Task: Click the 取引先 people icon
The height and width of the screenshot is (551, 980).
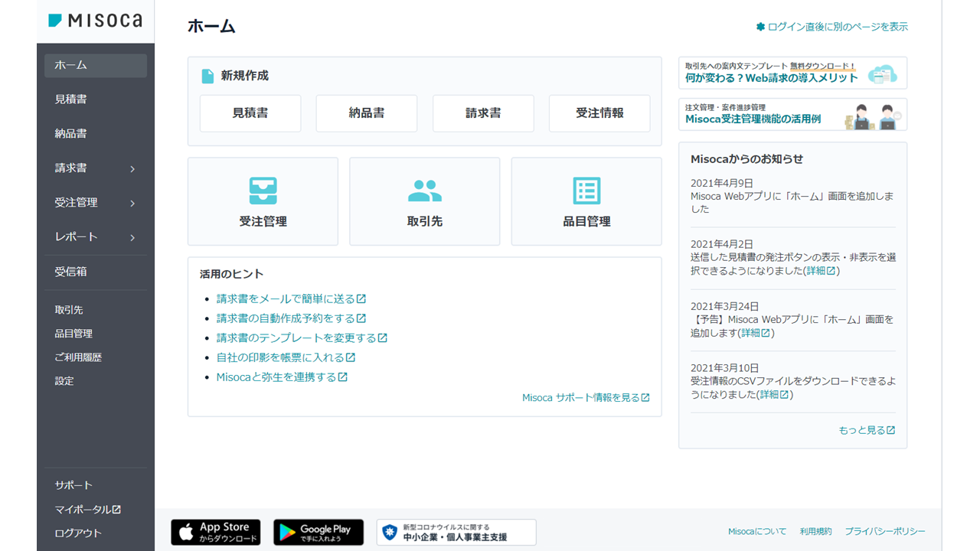Action: click(425, 191)
